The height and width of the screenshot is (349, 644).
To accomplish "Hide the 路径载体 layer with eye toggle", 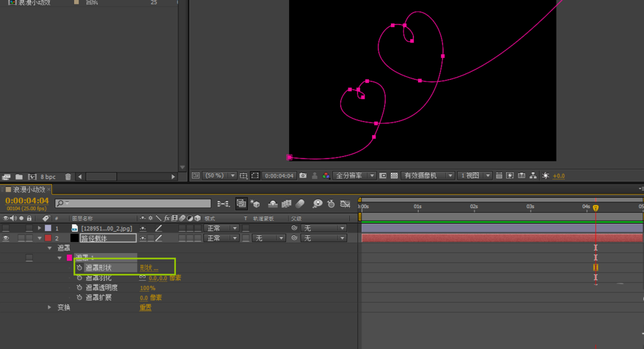I will 6,238.
